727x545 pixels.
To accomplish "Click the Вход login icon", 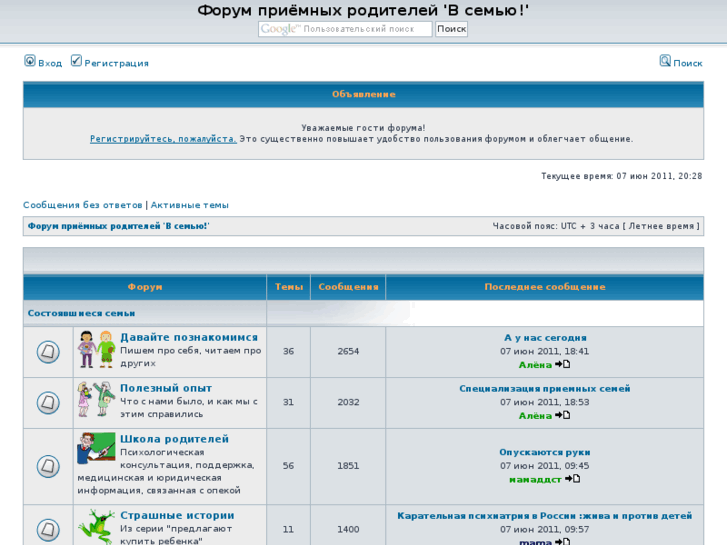I will tap(30, 61).
